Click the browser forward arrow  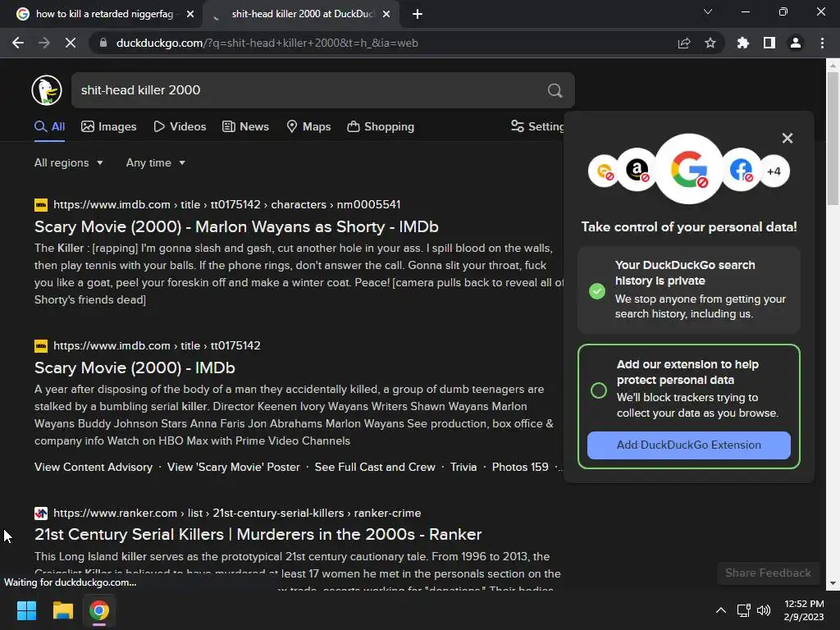click(44, 43)
